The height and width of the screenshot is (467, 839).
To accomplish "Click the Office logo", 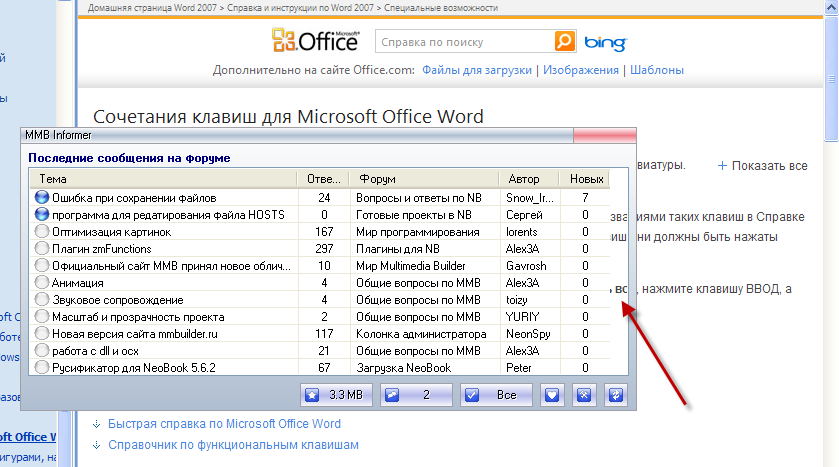I will point(315,40).
